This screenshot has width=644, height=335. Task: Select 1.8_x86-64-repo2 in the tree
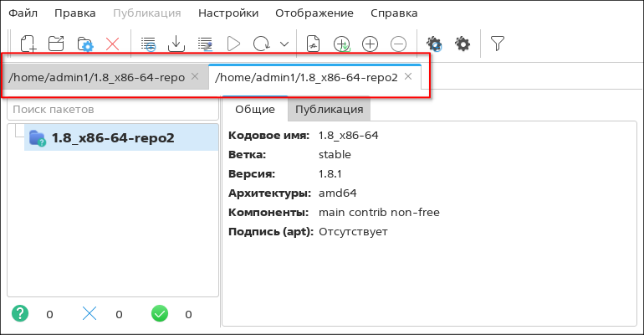pyautogui.click(x=113, y=138)
